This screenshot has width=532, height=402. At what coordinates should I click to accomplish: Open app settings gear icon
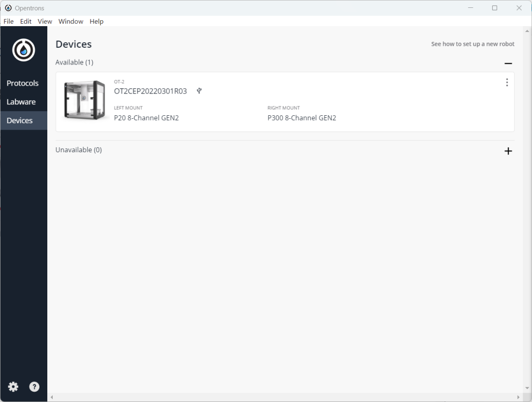click(13, 387)
